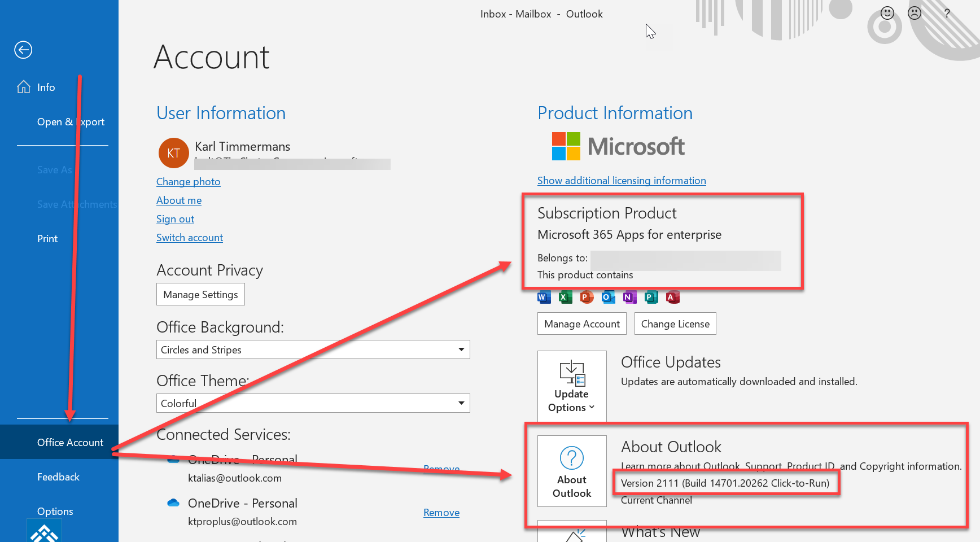Click the Karl Timmermans user name
Screen dimensions: 980x542
(242, 146)
